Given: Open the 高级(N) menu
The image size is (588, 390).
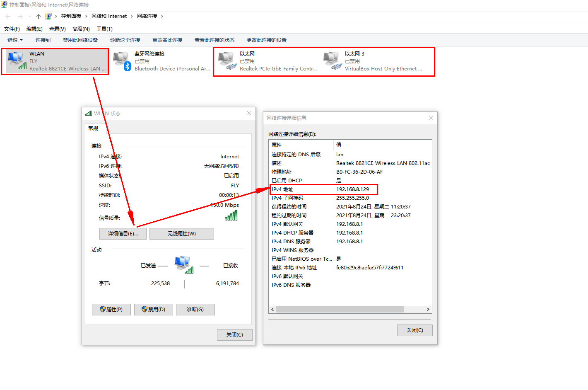Looking at the screenshot, I should tap(81, 29).
